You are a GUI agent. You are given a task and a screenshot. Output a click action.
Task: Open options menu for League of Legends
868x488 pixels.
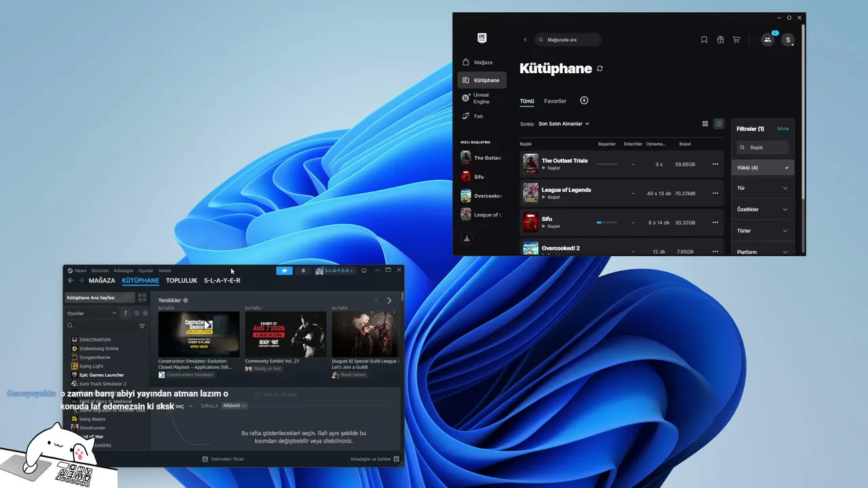pyautogui.click(x=715, y=193)
